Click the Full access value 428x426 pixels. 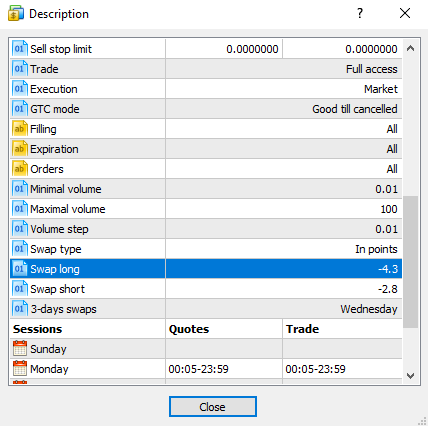pos(372,69)
